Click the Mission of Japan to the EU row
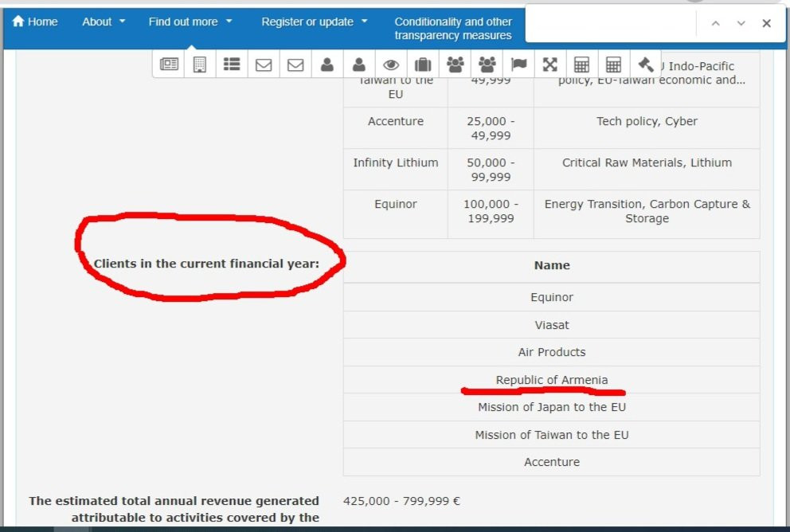This screenshot has height=532, width=790. coord(552,407)
